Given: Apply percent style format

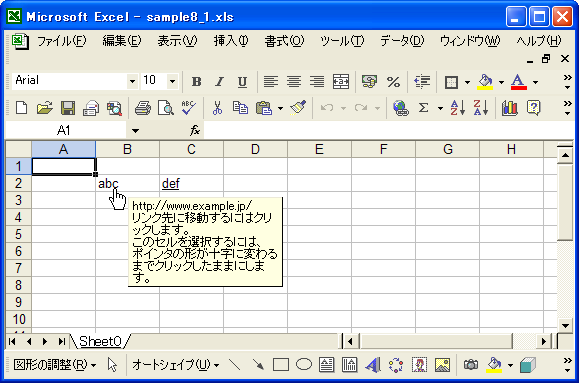Looking at the screenshot, I should (393, 82).
